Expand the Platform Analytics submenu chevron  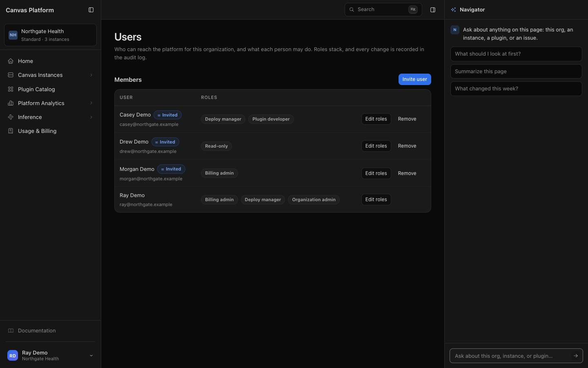pyautogui.click(x=91, y=103)
